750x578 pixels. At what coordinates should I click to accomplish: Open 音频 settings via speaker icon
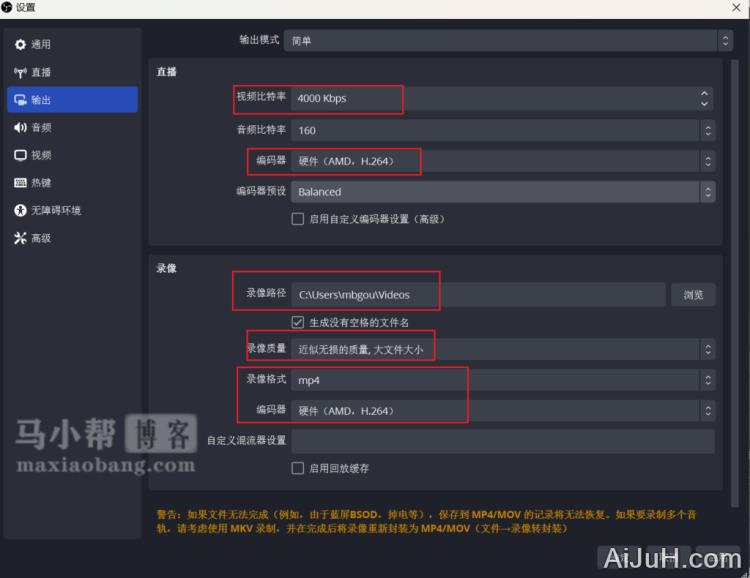20,128
